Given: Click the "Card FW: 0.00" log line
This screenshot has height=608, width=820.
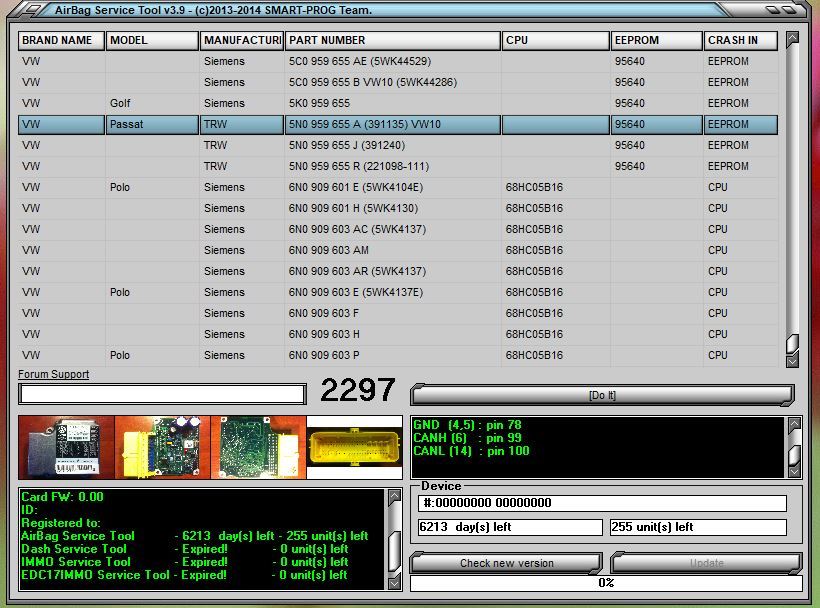Looking at the screenshot, I should pyautogui.click(x=62, y=497).
